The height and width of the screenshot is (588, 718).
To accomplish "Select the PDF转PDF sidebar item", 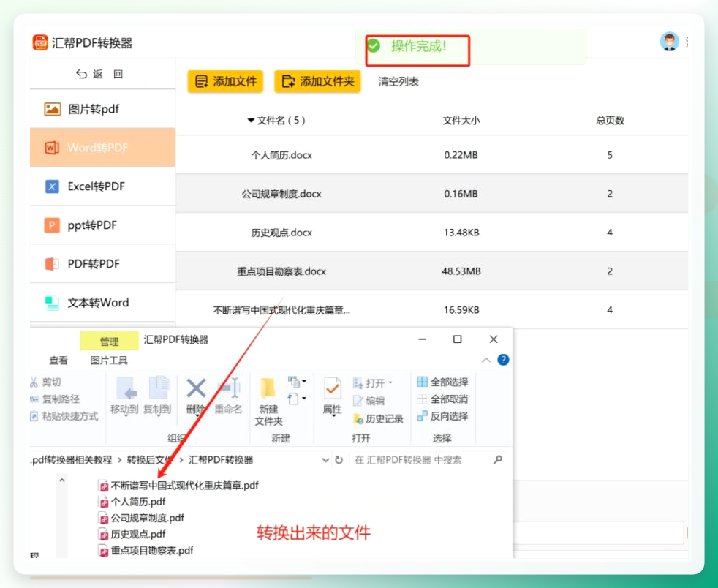I will tap(102, 264).
